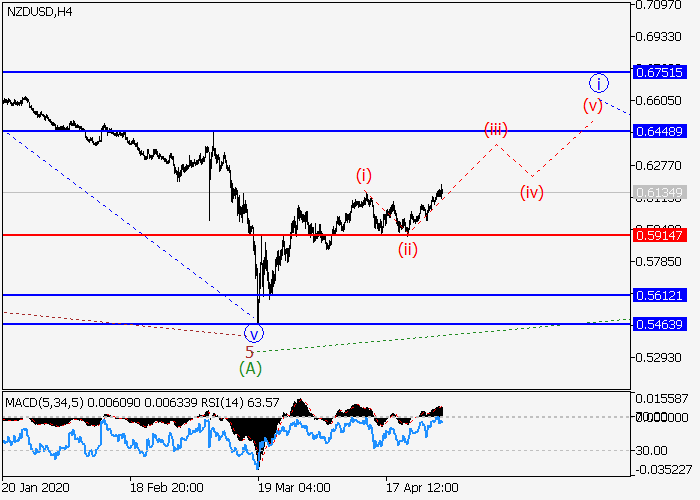Image resolution: width=700 pixels, height=500 pixels.
Task: Click the red 5 wave label
Action: (250, 352)
